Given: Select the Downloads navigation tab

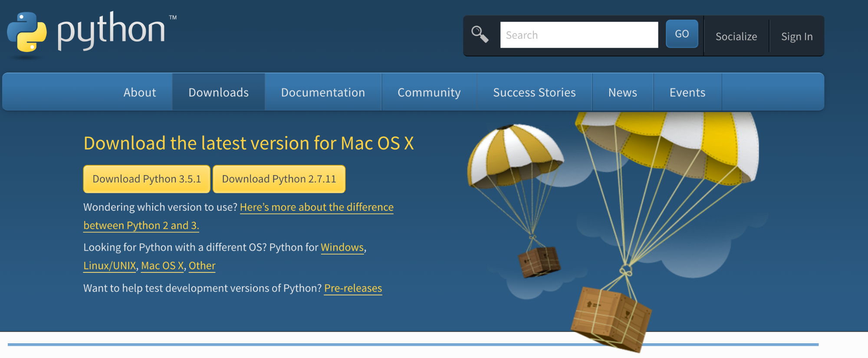Looking at the screenshot, I should coord(218,93).
